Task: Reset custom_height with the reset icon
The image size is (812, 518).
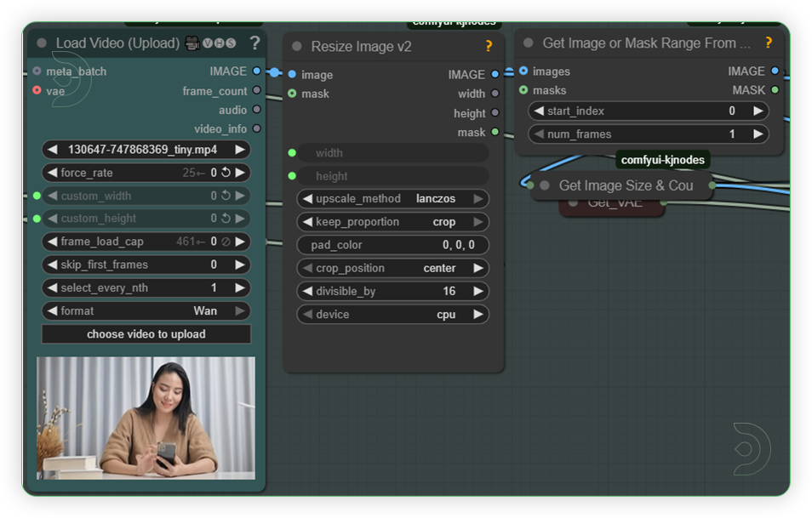Action: pyautogui.click(x=226, y=219)
